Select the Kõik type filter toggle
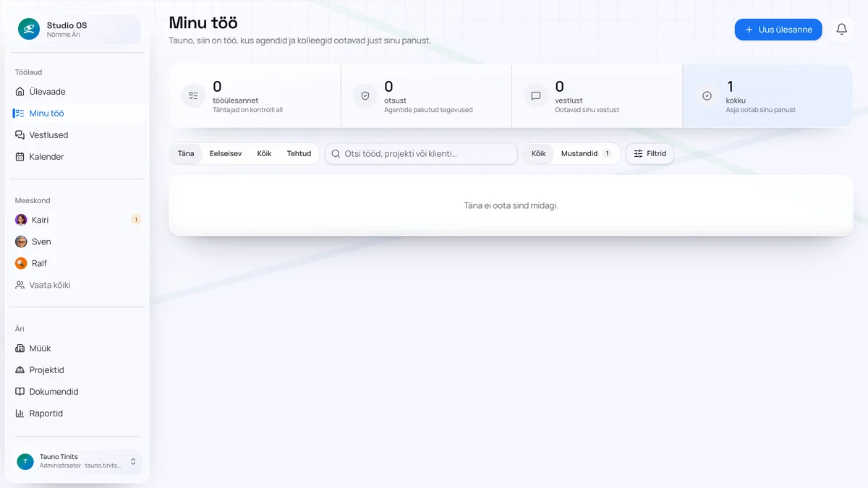868x488 pixels. 539,154
